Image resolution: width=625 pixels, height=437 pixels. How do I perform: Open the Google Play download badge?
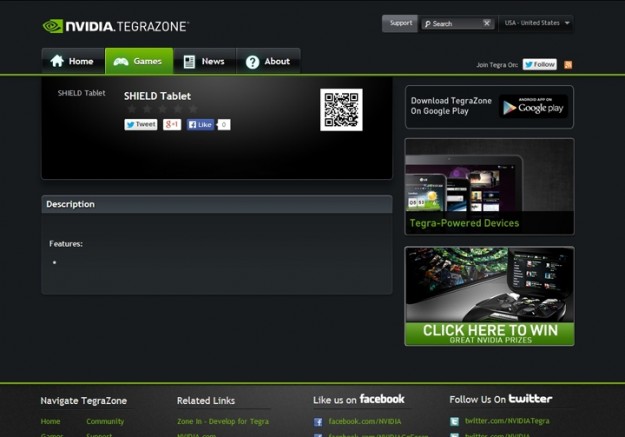(x=533, y=106)
